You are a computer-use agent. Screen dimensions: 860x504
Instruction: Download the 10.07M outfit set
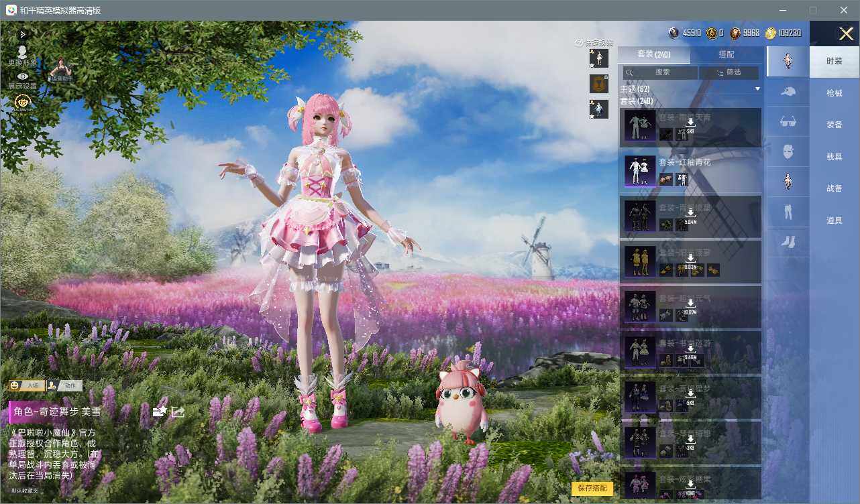pos(690,303)
